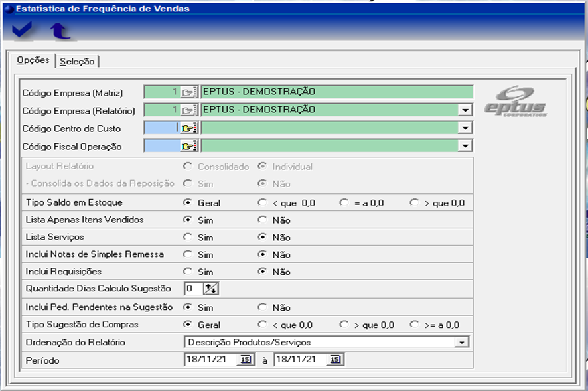
Task: Open lookup icon for Código Fiscal Operação
Action: (189, 146)
